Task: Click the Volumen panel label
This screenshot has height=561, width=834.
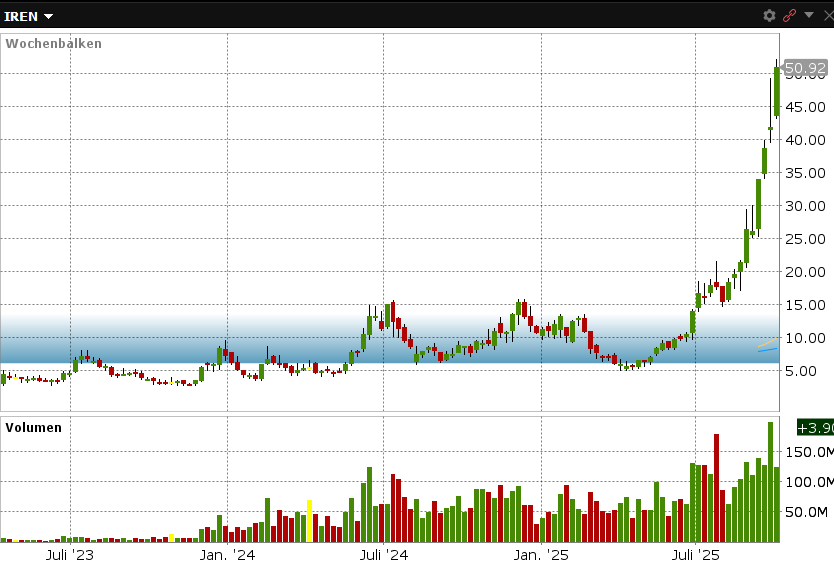Action: [34, 428]
